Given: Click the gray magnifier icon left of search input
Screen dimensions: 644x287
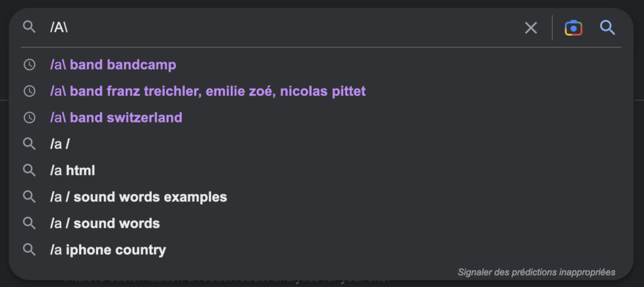Looking at the screenshot, I should click(29, 27).
